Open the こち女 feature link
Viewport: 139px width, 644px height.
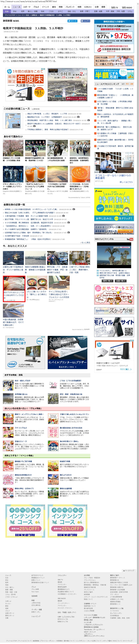point(71,381)
